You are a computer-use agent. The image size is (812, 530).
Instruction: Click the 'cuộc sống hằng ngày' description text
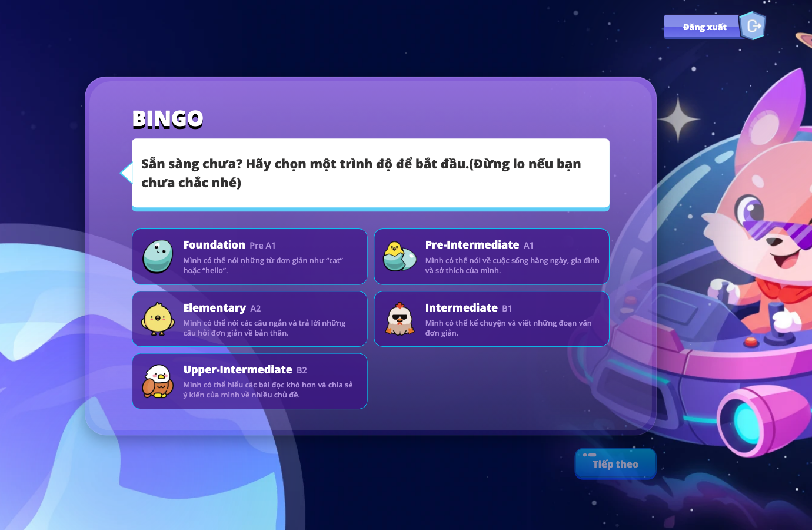point(513,266)
